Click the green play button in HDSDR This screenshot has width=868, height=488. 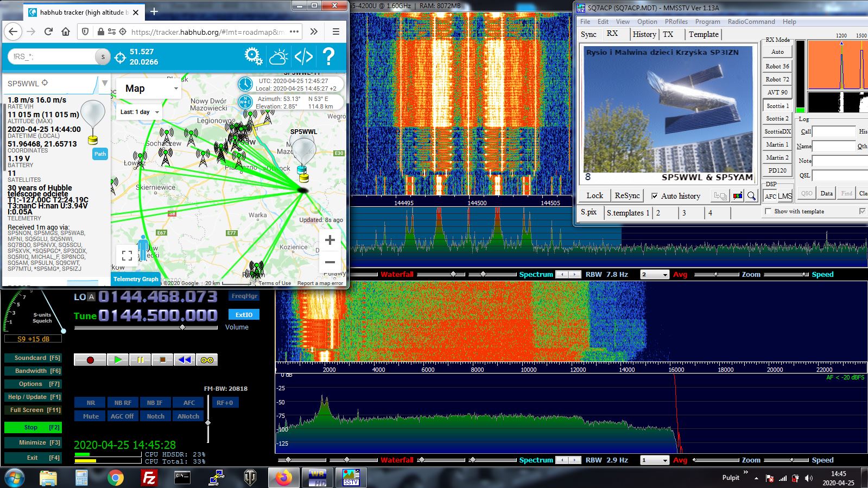118,359
